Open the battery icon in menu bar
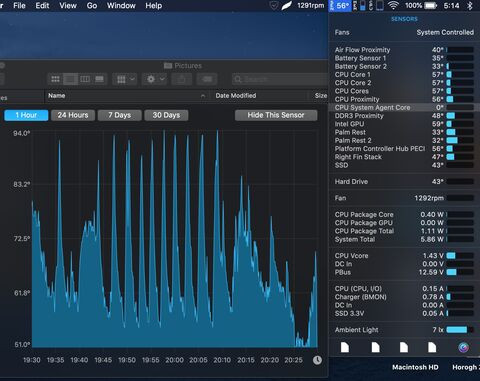Image resolution: width=480 pixels, height=381 pixels. coord(430,6)
